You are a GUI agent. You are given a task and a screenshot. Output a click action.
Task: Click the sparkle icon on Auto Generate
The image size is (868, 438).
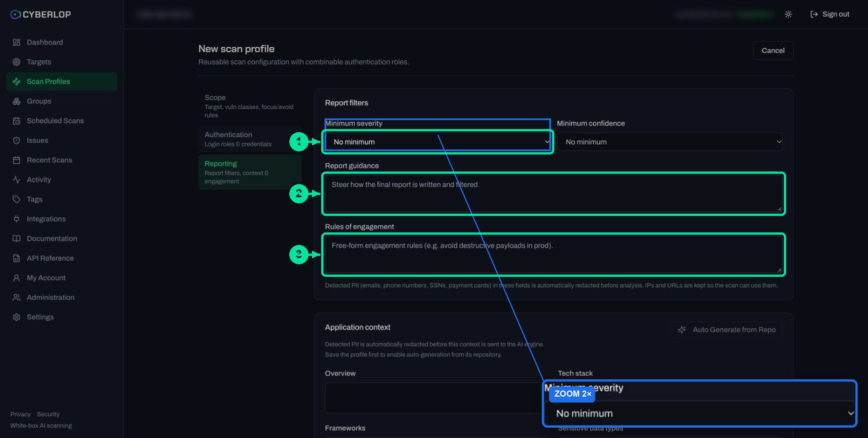682,330
